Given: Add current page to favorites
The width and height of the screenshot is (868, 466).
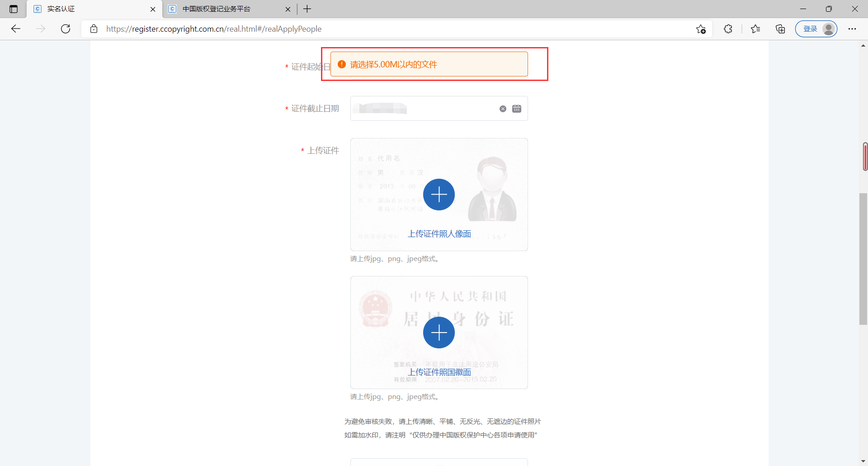Looking at the screenshot, I should click(701, 29).
